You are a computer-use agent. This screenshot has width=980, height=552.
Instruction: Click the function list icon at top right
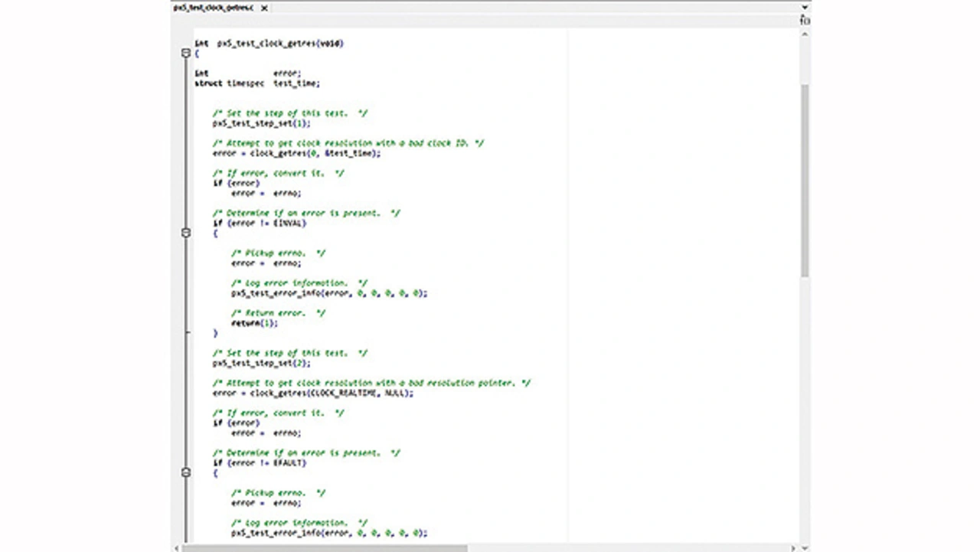click(x=805, y=21)
